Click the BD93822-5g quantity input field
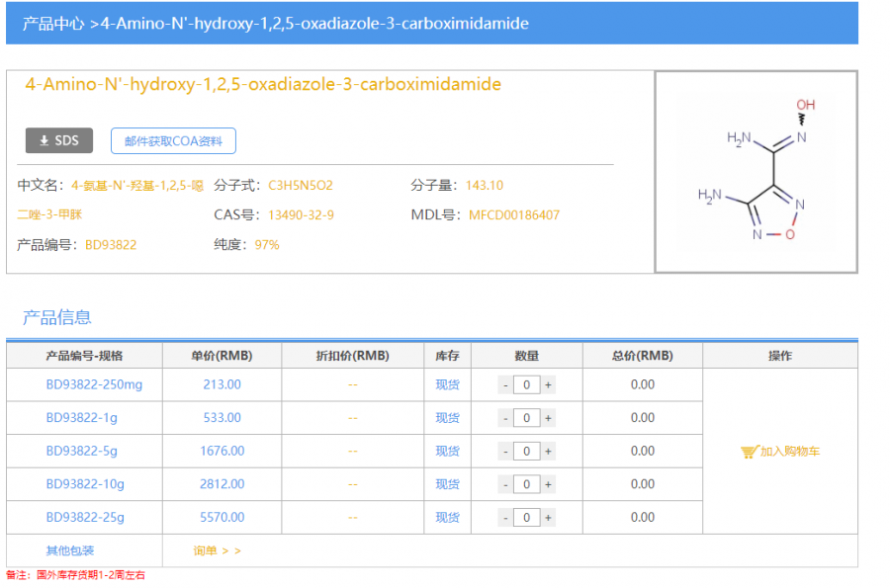The height and width of the screenshot is (588, 890). coord(526,452)
